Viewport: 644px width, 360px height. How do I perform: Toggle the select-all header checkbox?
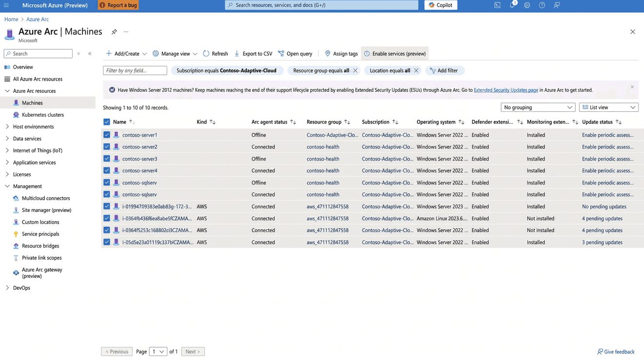click(x=107, y=122)
